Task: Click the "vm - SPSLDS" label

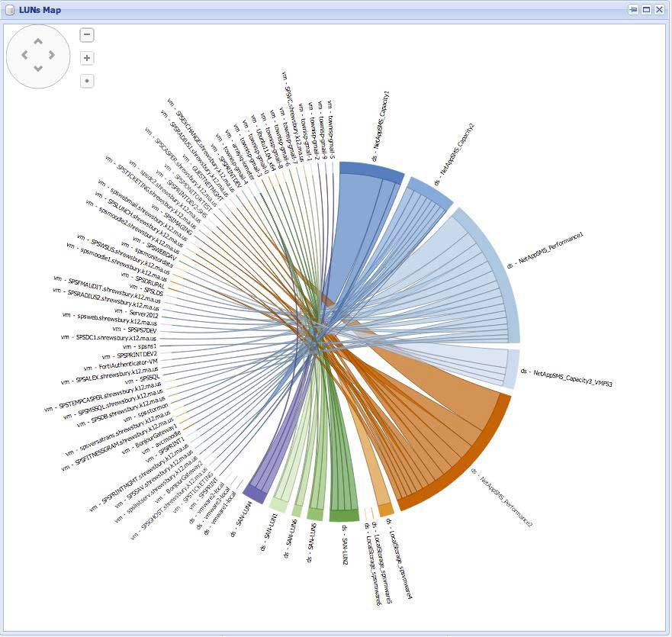Action: [146, 290]
